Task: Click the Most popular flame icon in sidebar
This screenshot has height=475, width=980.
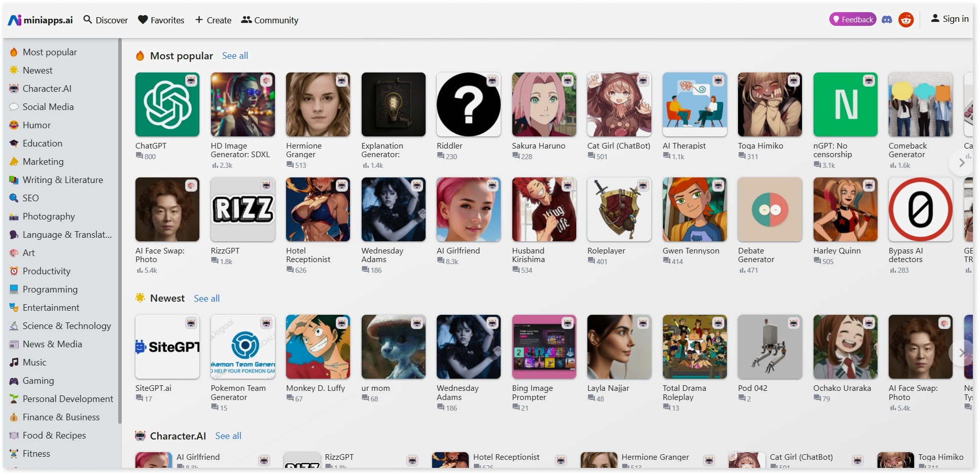Action: tap(14, 52)
